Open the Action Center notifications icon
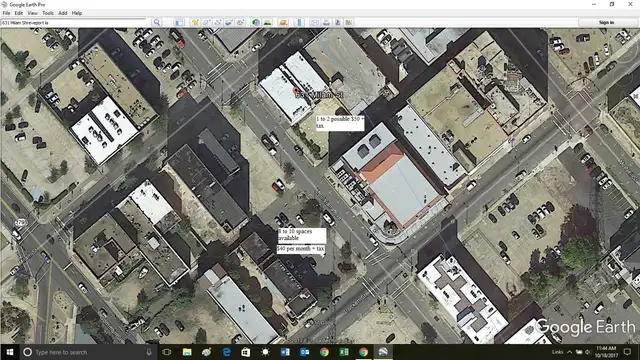The height and width of the screenshot is (360, 640). click(628, 352)
